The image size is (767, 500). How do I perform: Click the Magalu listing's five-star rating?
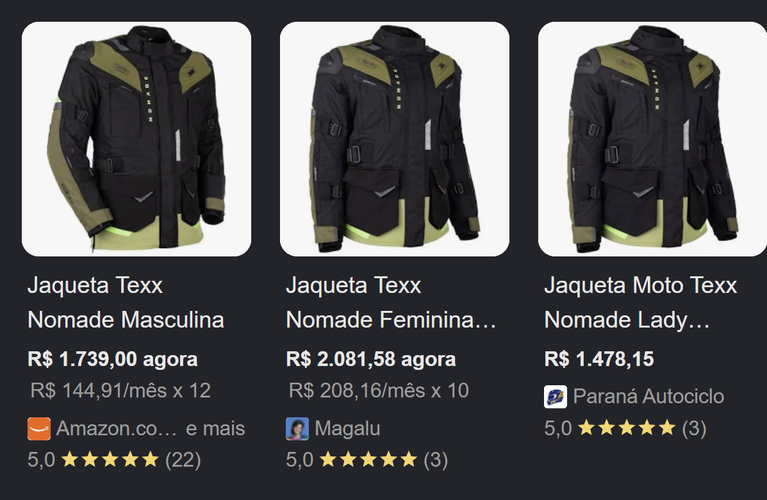tap(367, 460)
